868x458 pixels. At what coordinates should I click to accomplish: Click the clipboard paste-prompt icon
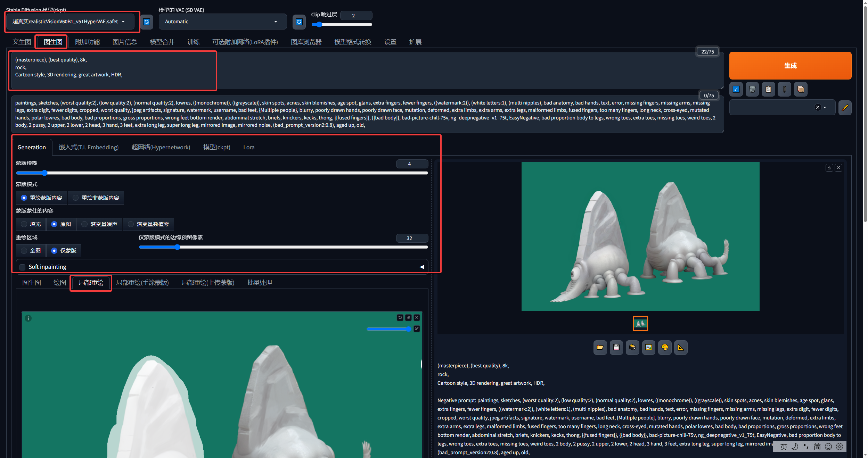768,90
